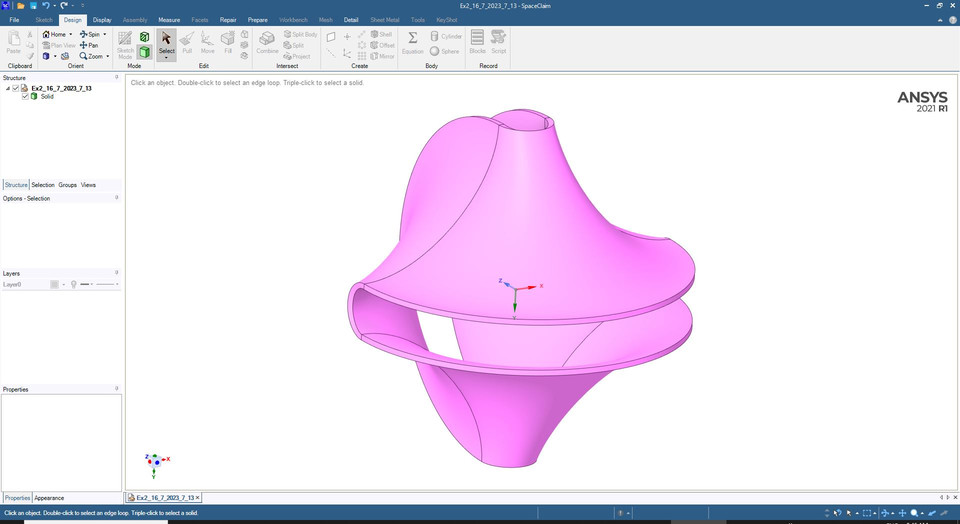Go to the Home view
This screenshot has width=960, height=524.
[54, 34]
